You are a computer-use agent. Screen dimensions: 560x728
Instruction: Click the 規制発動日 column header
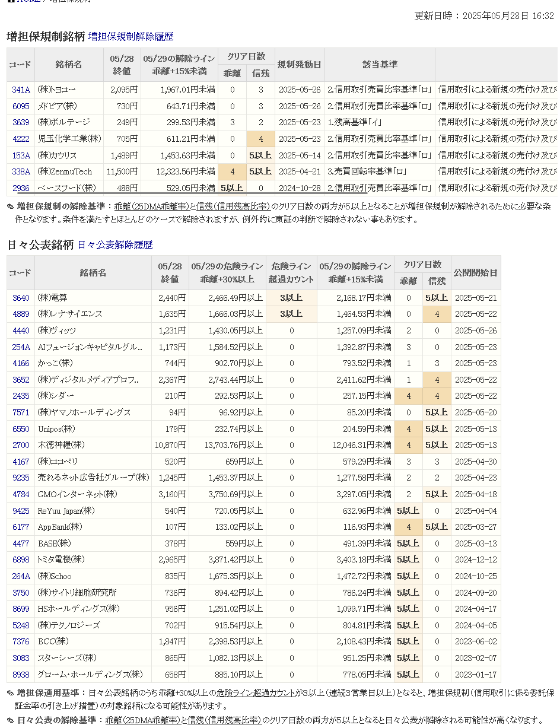300,65
